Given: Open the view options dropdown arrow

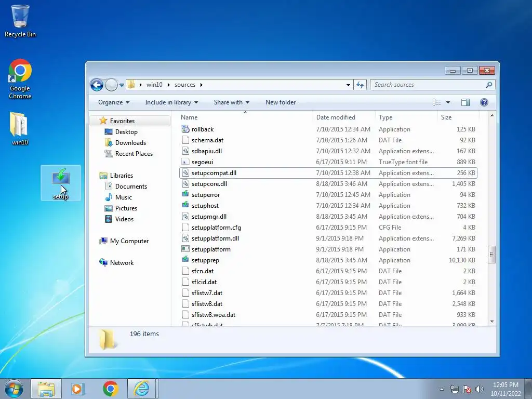Looking at the screenshot, I should pyautogui.click(x=448, y=102).
